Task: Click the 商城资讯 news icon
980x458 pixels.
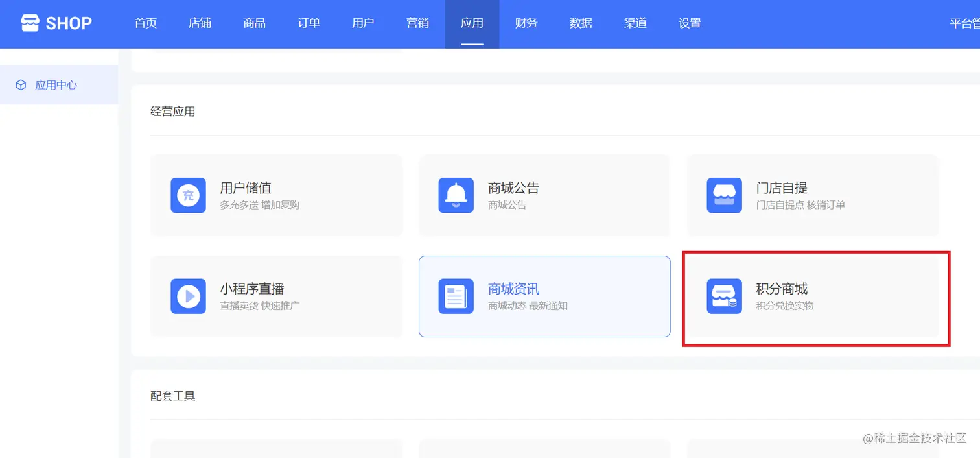Action: pos(456,296)
